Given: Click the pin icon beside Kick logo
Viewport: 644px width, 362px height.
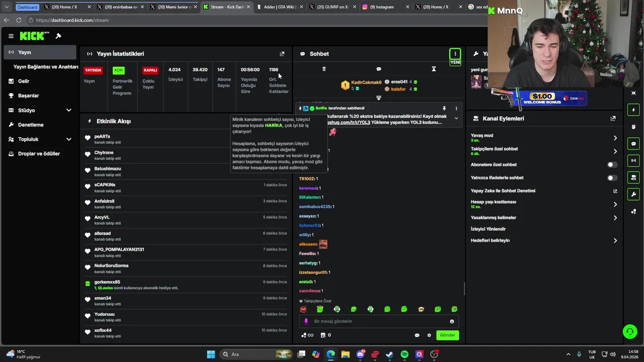Looking at the screenshot, I should click(58, 36).
